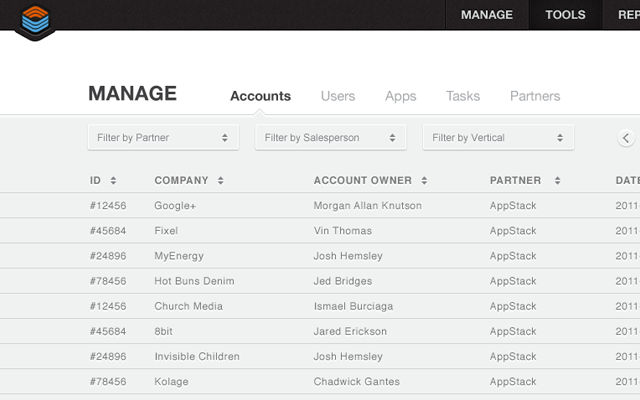
Task: Select the Kolage company name
Action: point(171,382)
